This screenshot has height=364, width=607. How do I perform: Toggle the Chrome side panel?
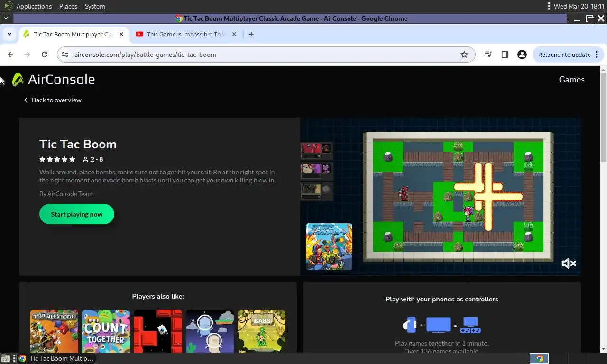pyautogui.click(x=505, y=55)
